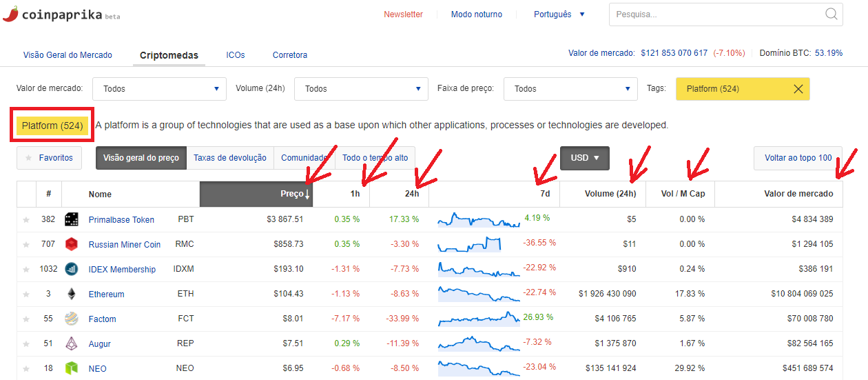
Task: Click the Factom coin icon
Action: coord(72,319)
